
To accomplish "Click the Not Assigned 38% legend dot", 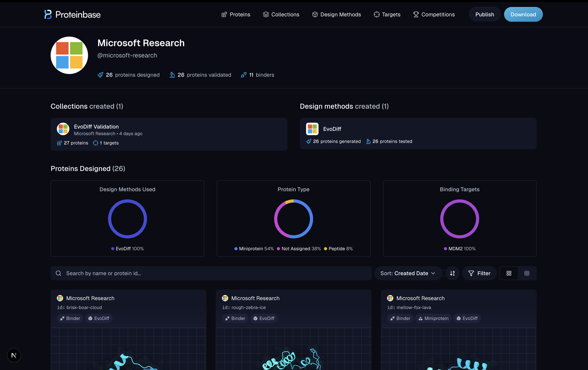I will tap(278, 249).
